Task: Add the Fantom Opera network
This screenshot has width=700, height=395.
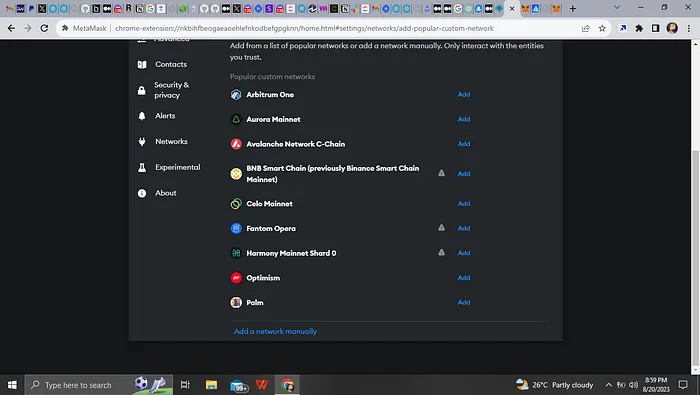Action: pos(464,228)
